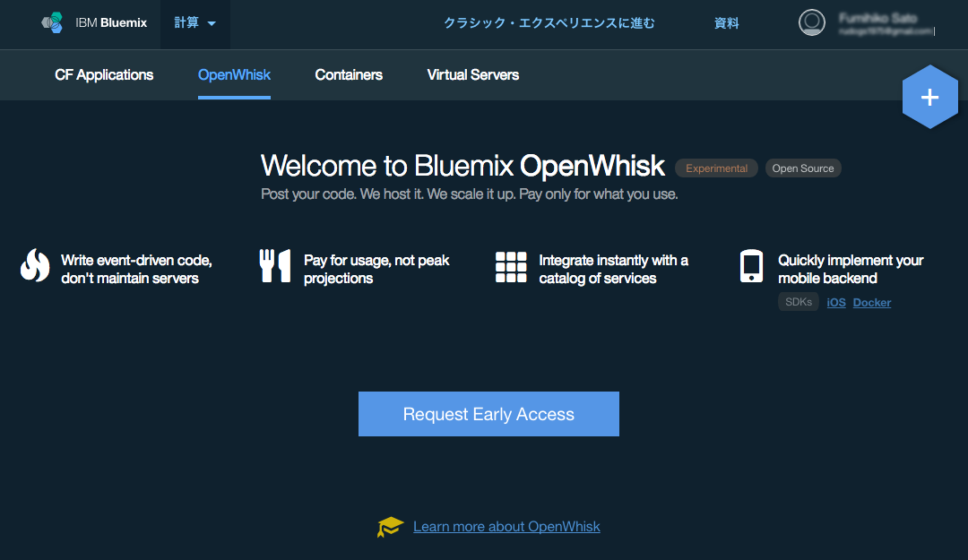Open the 資料 docs link
Image resolution: width=968 pixels, height=560 pixels.
(x=727, y=22)
